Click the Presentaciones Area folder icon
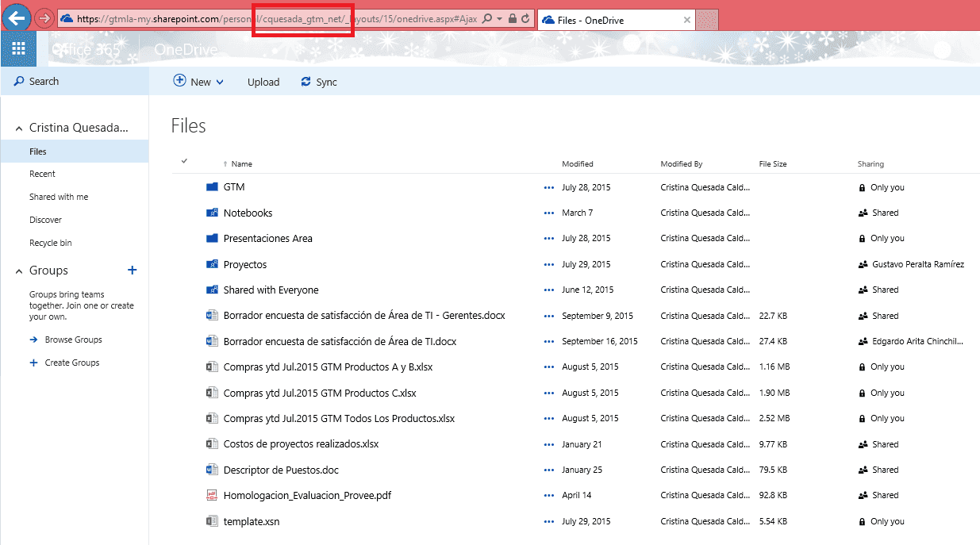Image resolution: width=980 pixels, height=545 pixels. point(212,238)
